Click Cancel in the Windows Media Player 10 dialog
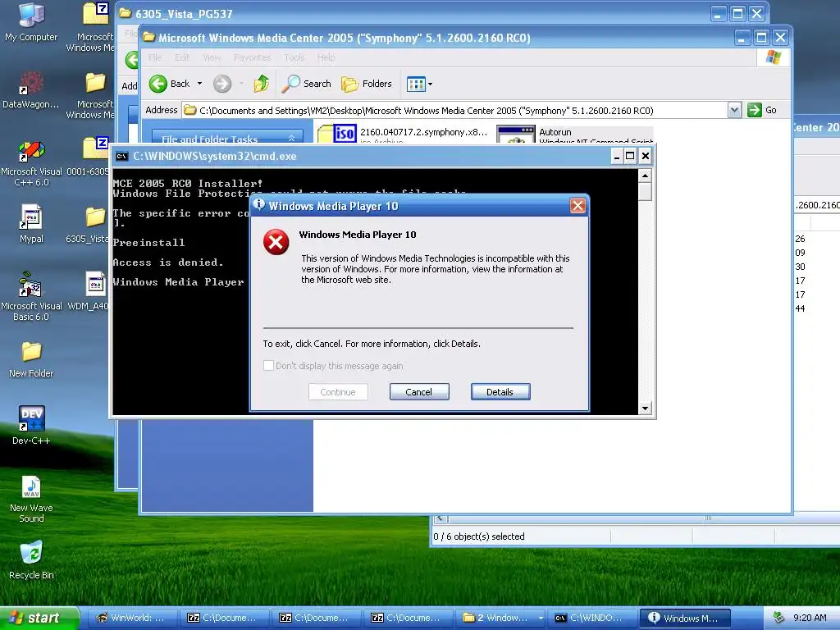 click(419, 391)
